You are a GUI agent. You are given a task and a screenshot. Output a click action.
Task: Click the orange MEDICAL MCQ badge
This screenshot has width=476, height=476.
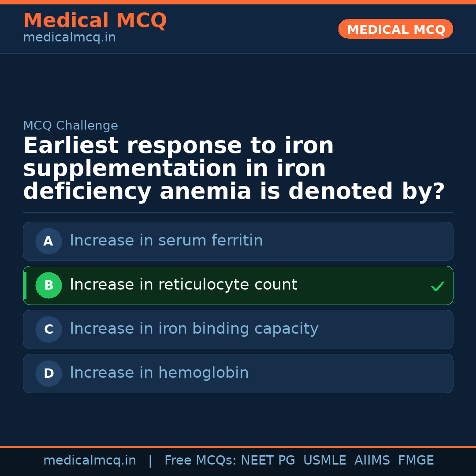coord(396,30)
